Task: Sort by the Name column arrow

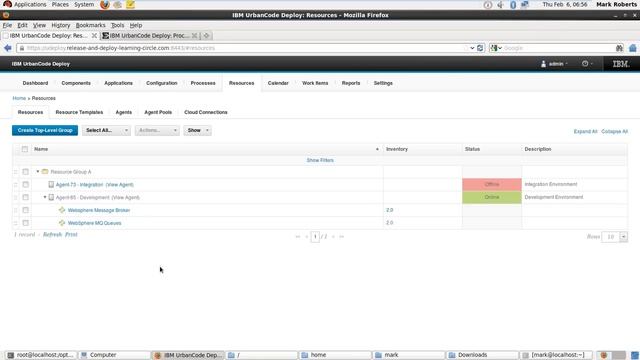Action: click(377, 149)
